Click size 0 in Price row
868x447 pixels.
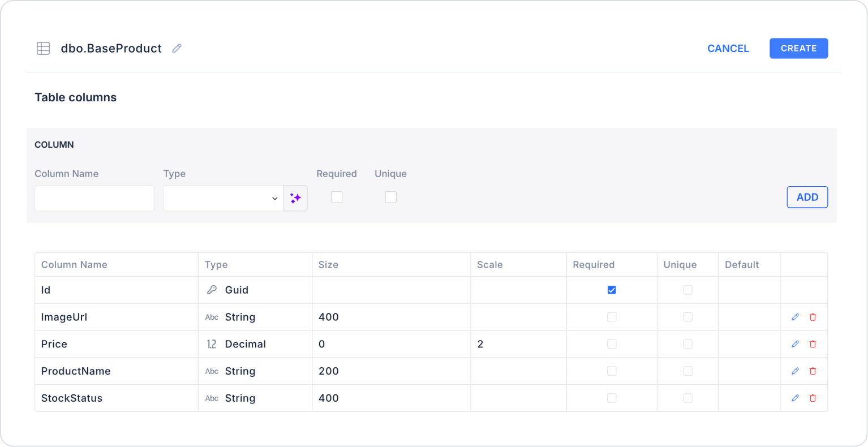pyautogui.click(x=322, y=344)
